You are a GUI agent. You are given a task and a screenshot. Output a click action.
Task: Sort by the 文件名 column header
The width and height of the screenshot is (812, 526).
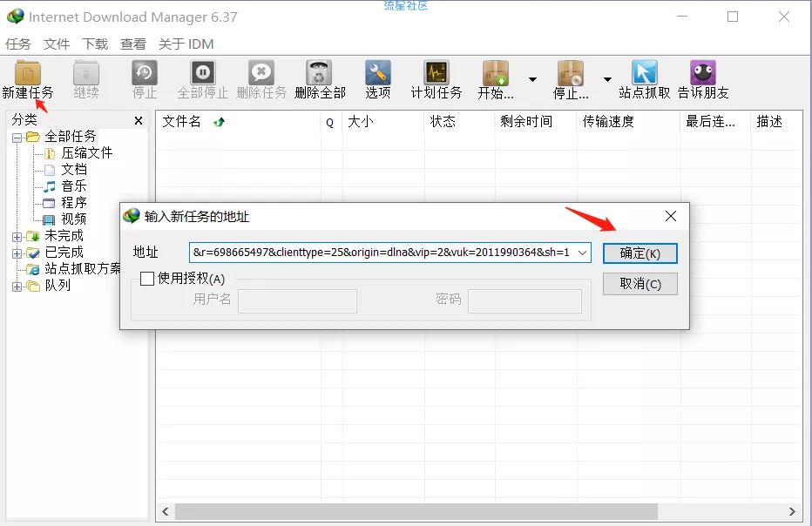[238, 122]
